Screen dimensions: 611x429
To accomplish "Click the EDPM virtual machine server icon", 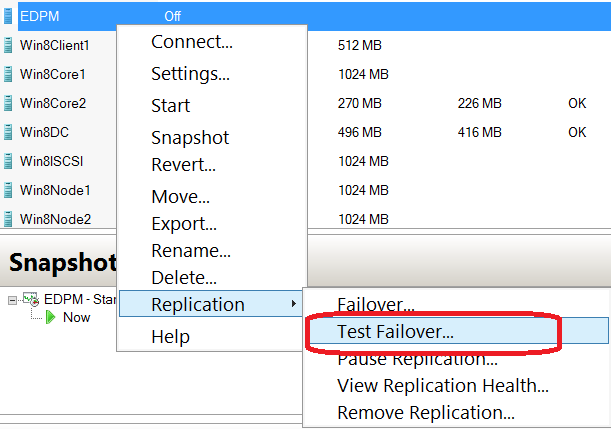I will coord(8,16).
